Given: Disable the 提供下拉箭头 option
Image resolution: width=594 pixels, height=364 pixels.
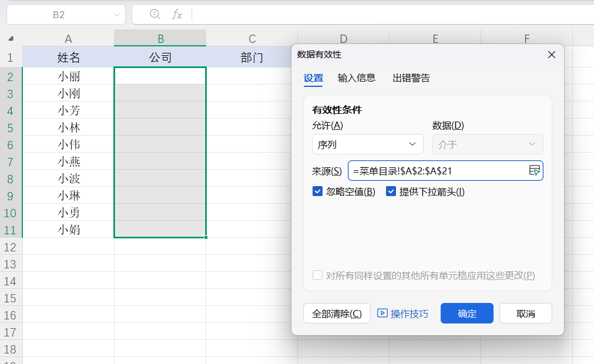Looking at the screenshot, I should (391, 191).
